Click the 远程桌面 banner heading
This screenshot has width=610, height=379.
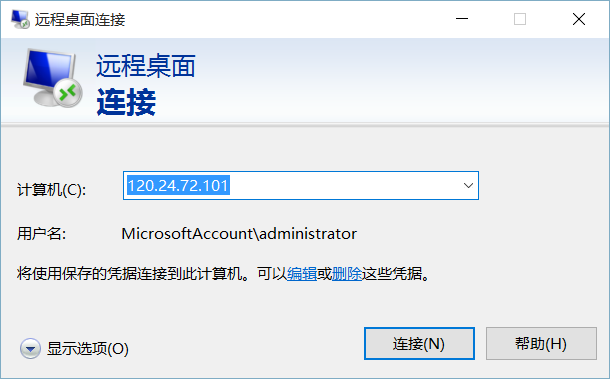pos(146,66)
